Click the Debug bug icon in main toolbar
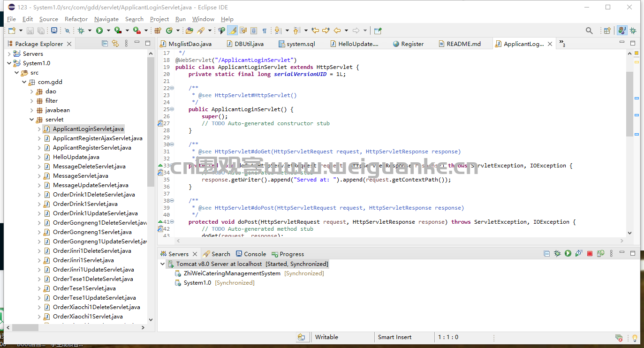 81,30
